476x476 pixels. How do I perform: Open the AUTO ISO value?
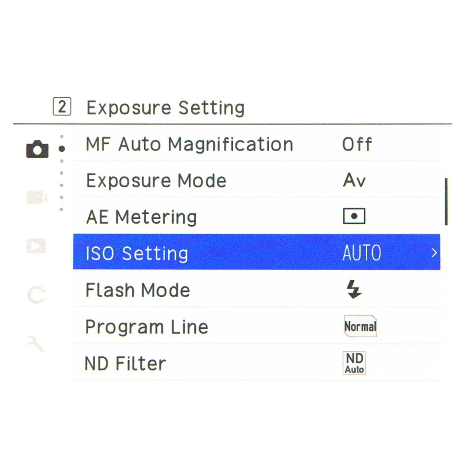coord(361,253)
